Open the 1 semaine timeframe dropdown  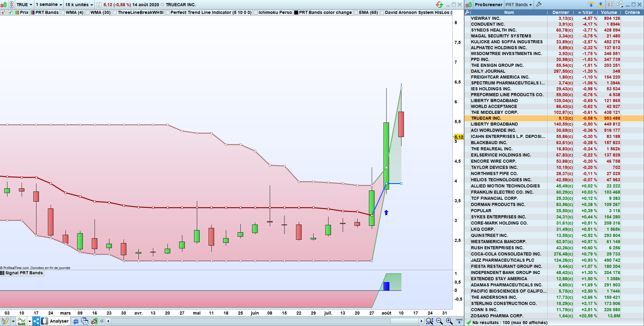point(49,5)
